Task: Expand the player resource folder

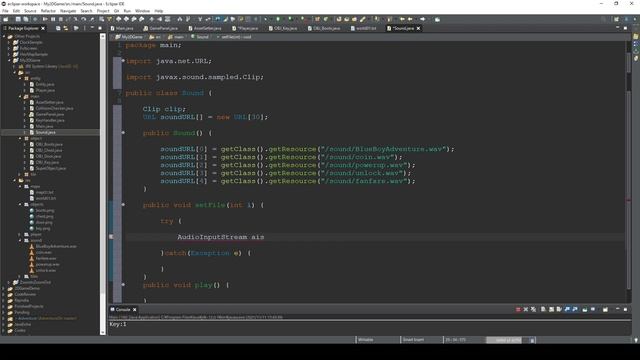Action: [20, 234]
